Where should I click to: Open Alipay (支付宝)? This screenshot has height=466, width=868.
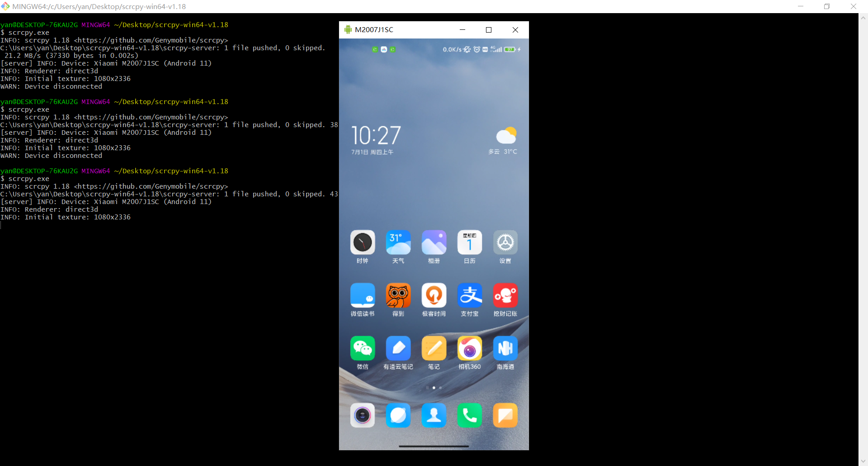[469, 296]
